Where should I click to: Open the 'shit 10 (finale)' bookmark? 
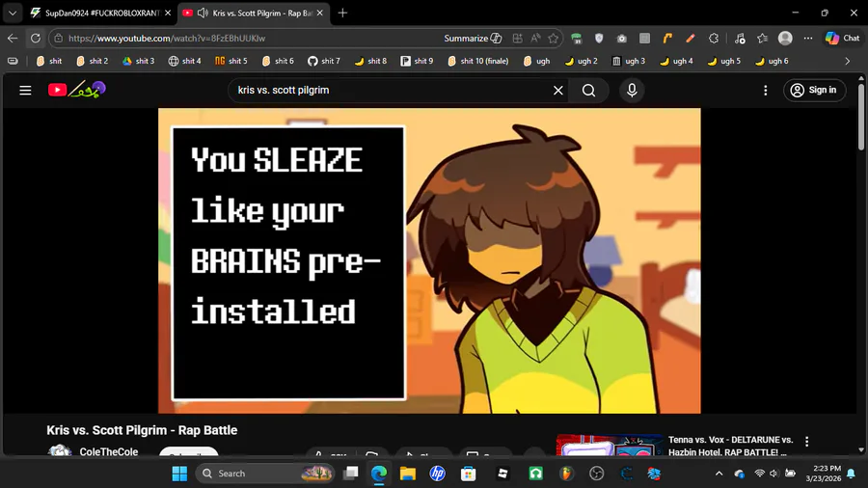[478, 61]
